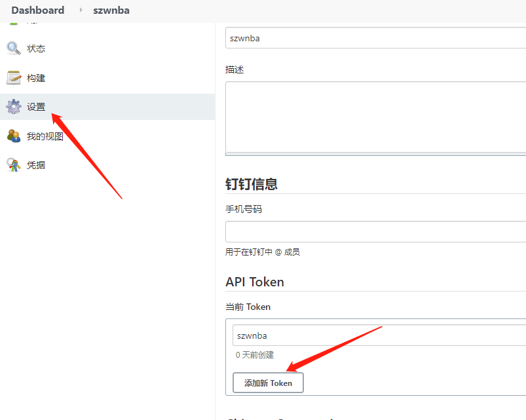
Task: Click the notepad pencil icon for 构建
Action: coord(13,78)
